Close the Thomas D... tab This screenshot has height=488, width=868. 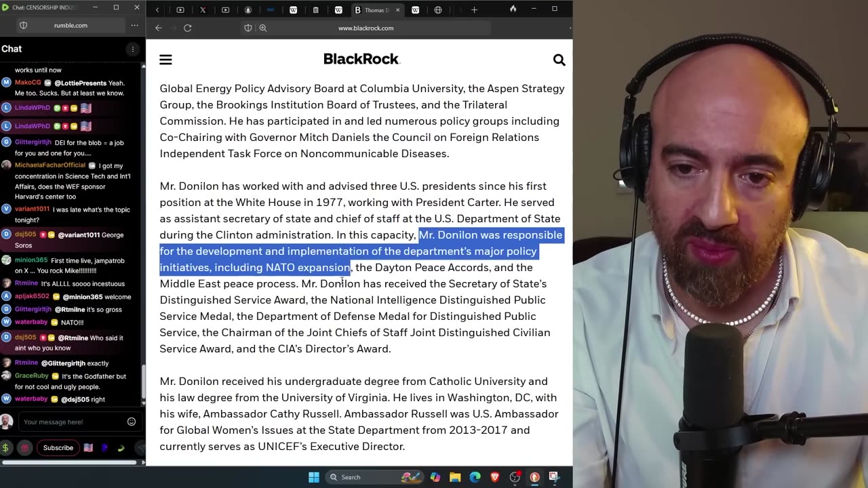pyautogui.click(x=398, y=10)
